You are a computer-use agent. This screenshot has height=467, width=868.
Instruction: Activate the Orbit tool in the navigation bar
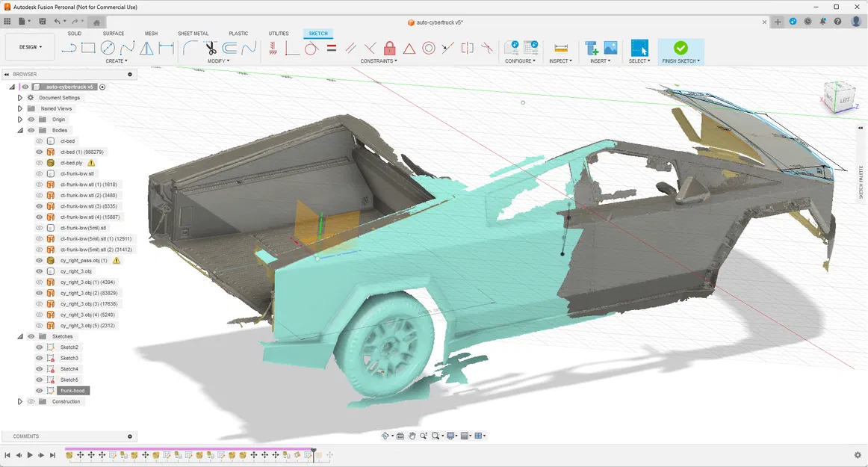click(x=385, y=436)
